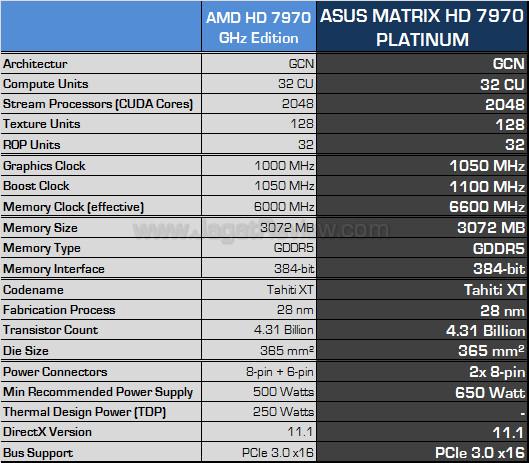Click the DirectX Version label
Viewport: 529px width, 463px height.
(47, 432)
